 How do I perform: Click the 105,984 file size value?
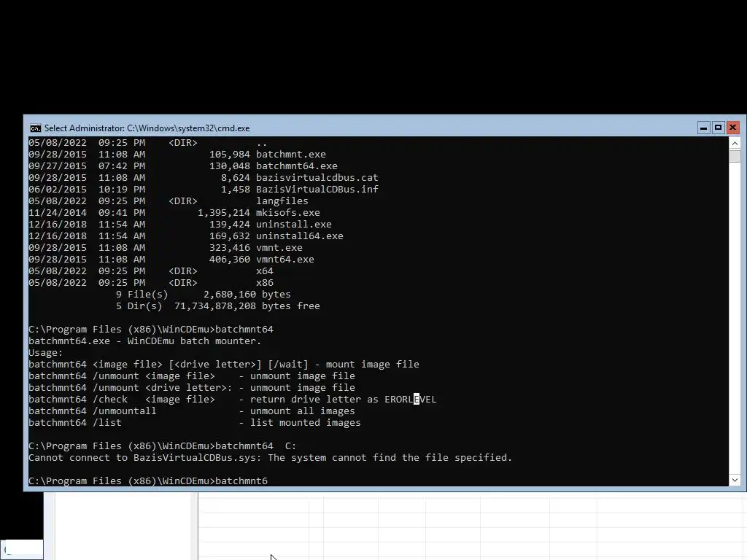click(x=230, y=155)
